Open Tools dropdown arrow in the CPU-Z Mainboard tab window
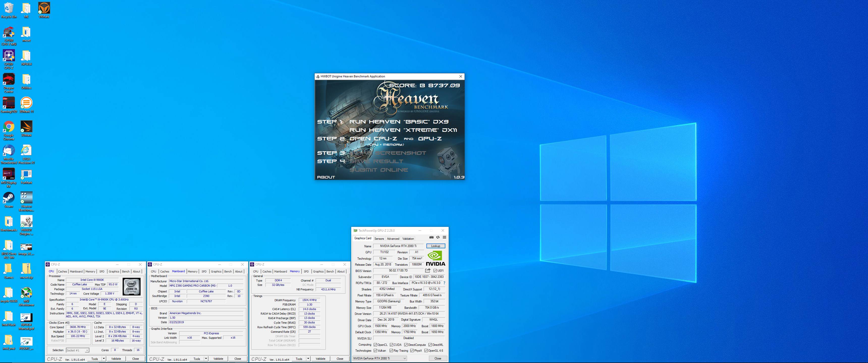Screen dimensions: 868x363 (206, 359)
